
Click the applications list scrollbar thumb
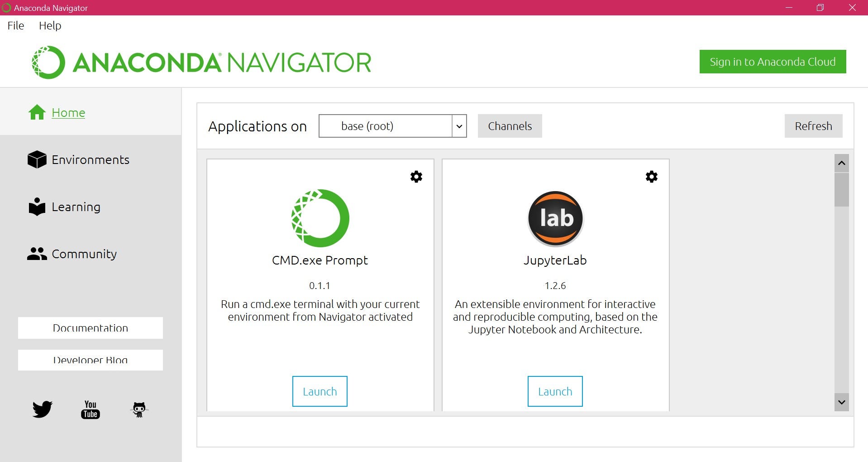tap(842, 190)
